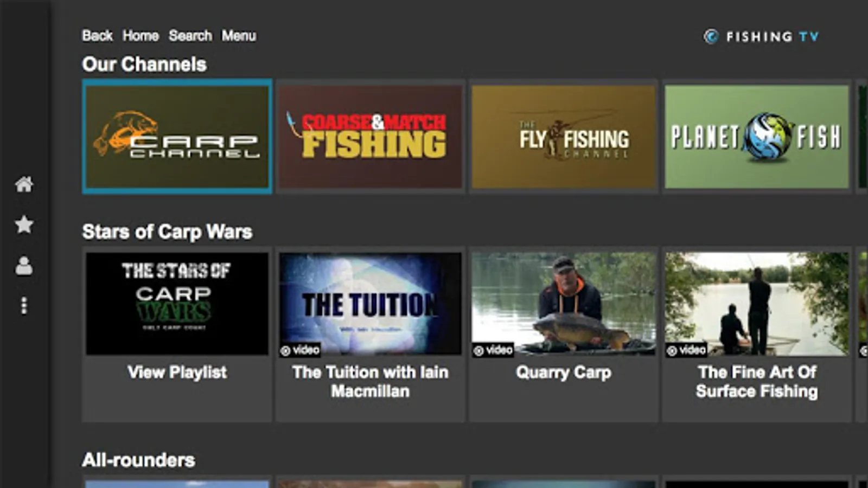Open Menu in the top navigation
The image size is (868, 488).
239,36
